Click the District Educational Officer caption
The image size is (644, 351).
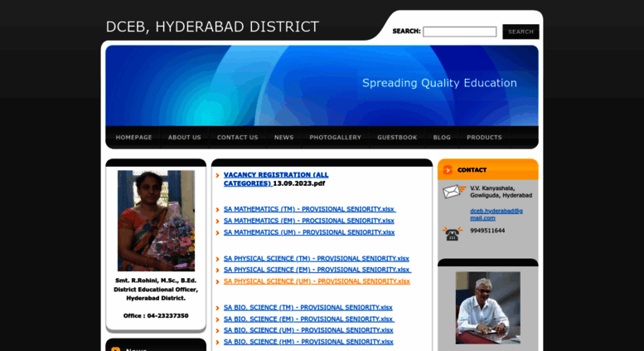[x=156, y=290]
